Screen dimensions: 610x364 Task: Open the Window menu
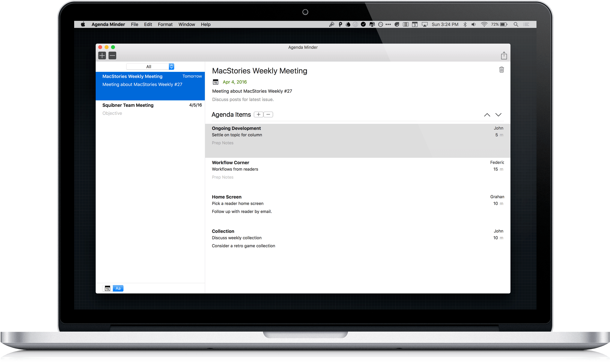pos(187,24)
